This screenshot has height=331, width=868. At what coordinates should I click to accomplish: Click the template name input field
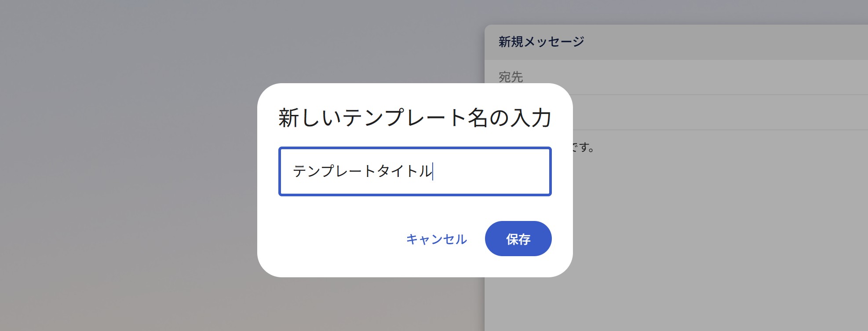[x=414, y=171]
